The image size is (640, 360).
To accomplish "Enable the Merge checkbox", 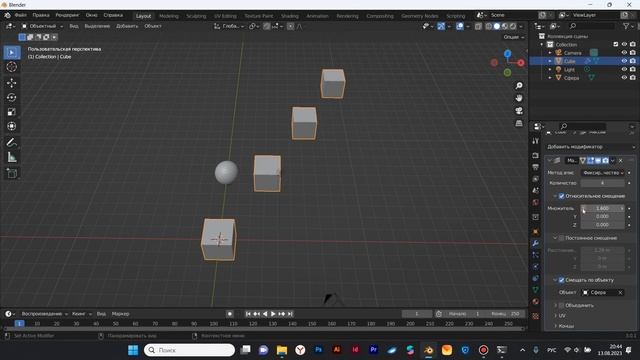I will click(562, 305).
